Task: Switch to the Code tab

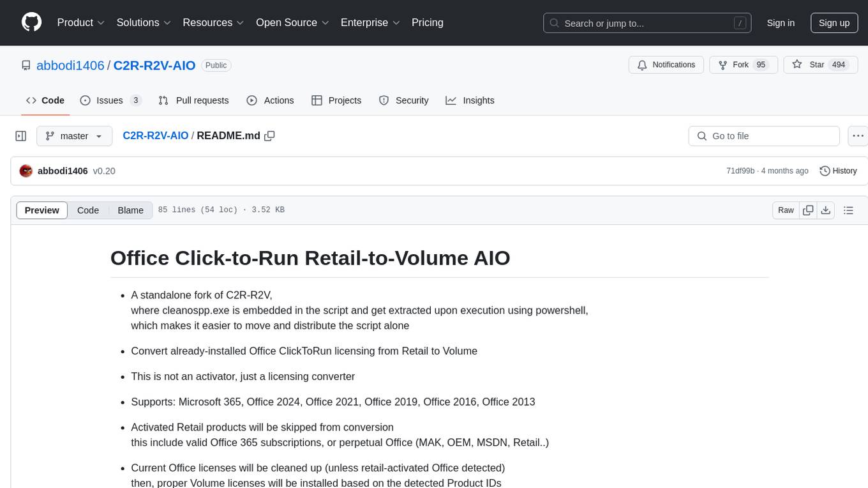Action: tap(45, 100)
